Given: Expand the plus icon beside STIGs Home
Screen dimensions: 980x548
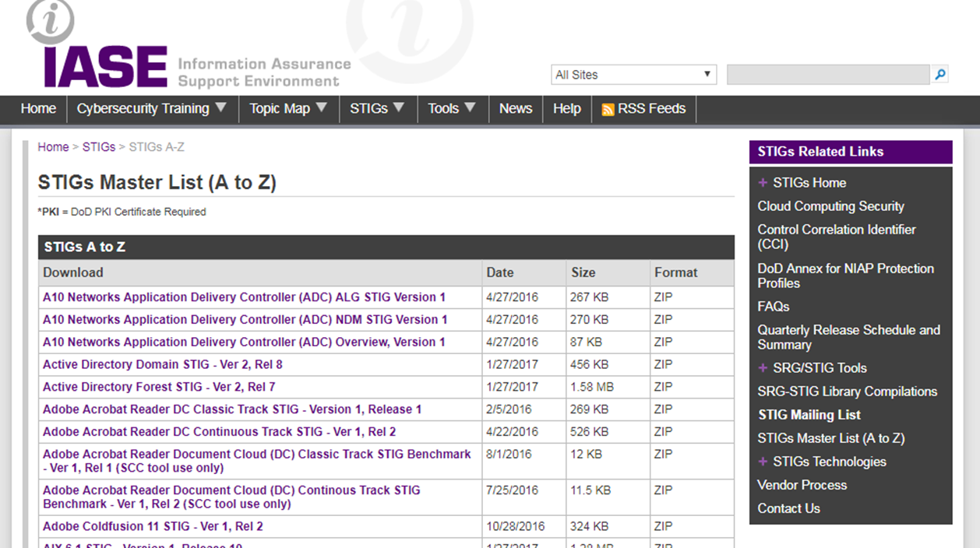Looking at the screenshot, I should coord(763,183).
